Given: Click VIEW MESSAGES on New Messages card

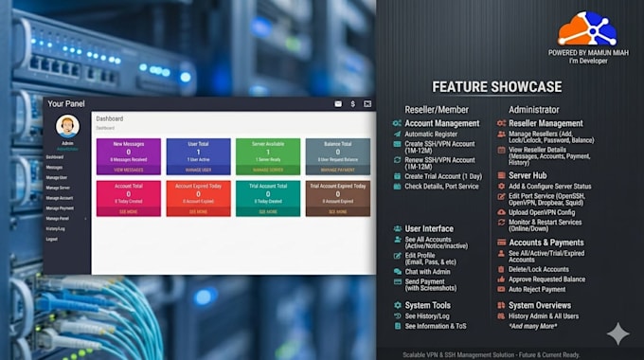Looking at the screenshot, I should tap(129, 171).
